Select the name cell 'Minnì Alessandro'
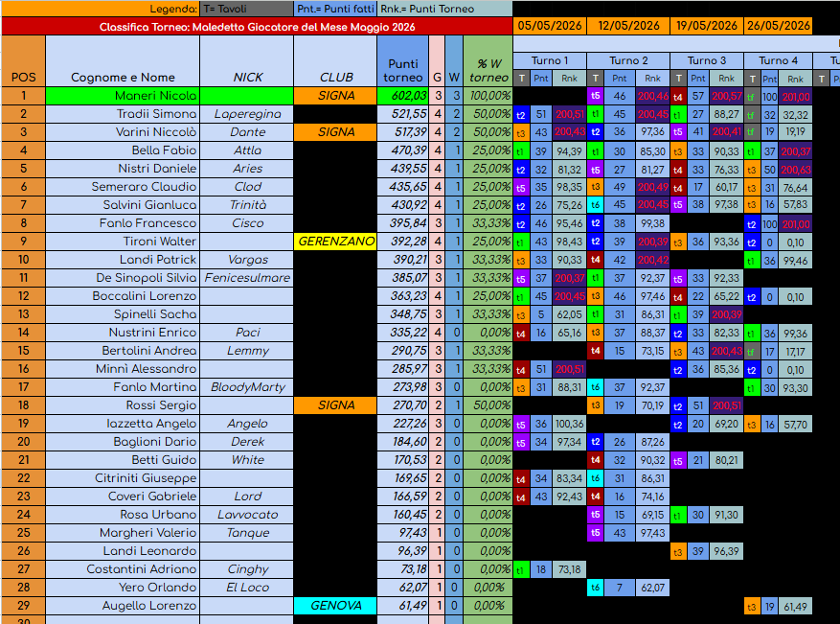Screen dimensions: 840x624 coord(123,369)
